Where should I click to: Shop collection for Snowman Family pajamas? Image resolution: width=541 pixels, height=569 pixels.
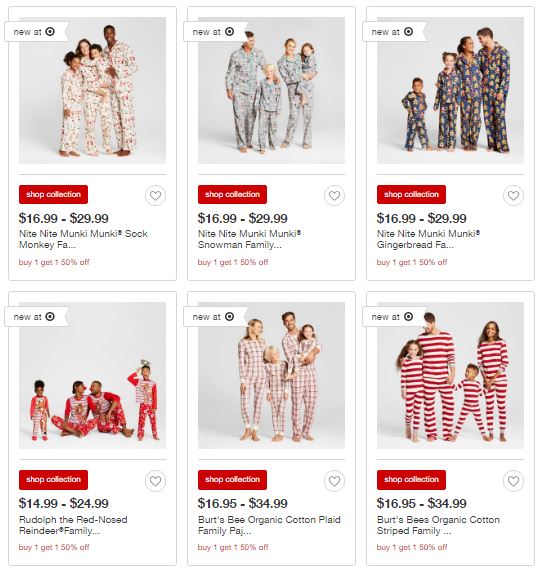(232, 195)
